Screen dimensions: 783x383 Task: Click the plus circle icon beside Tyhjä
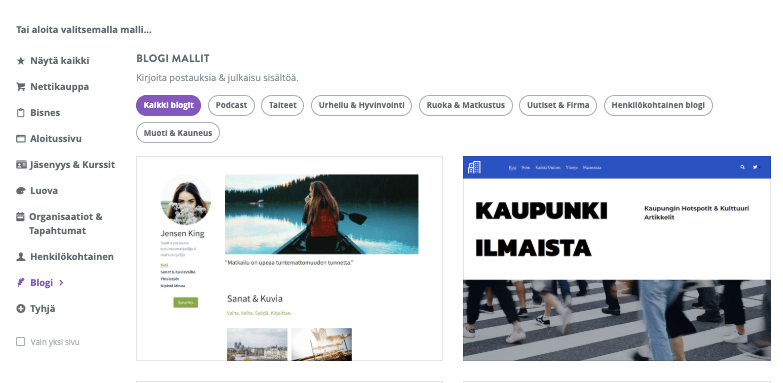pyautogui.click(x=20, y=309)
